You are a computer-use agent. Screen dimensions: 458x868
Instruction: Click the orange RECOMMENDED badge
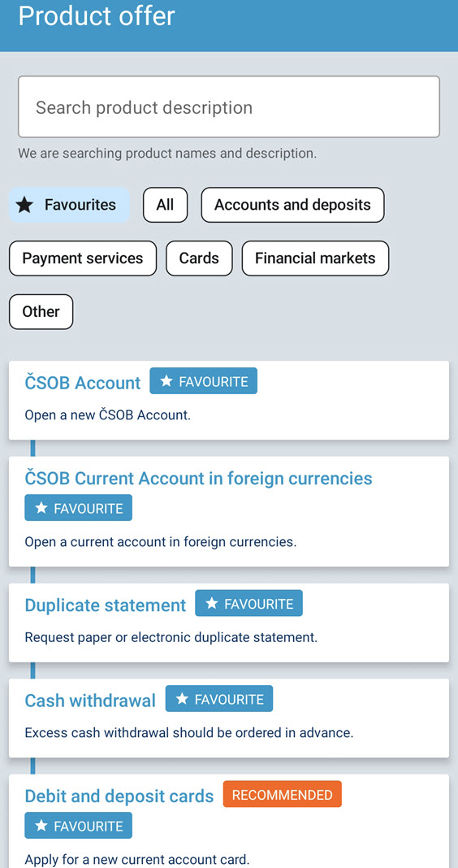tap(283, 794)
